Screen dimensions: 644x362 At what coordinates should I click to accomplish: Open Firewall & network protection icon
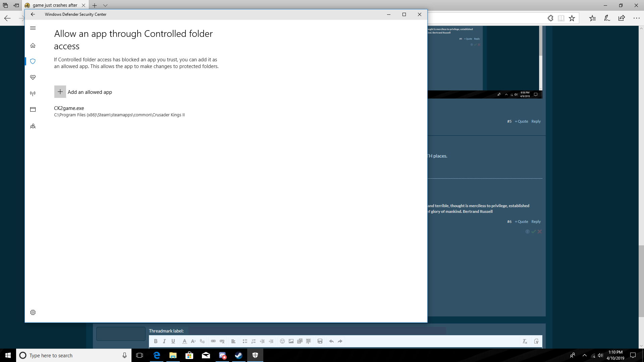pos(33,94)
